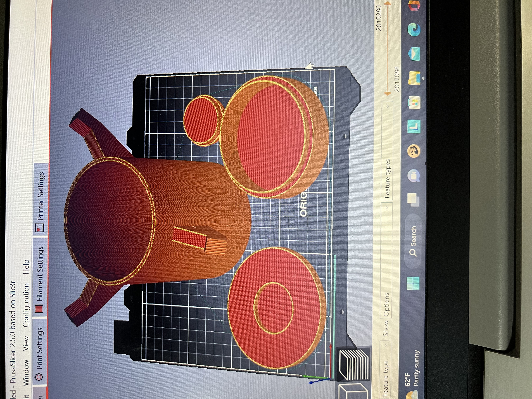Open the yellow round face app in taskbar
This screenshot has height=399, width=532.
[413, 151]
